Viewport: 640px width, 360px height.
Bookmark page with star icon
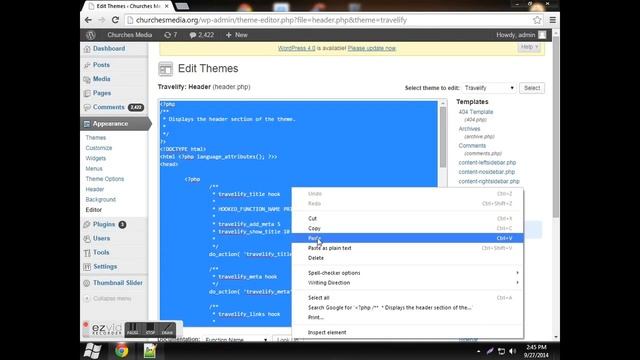pos(537,20)
